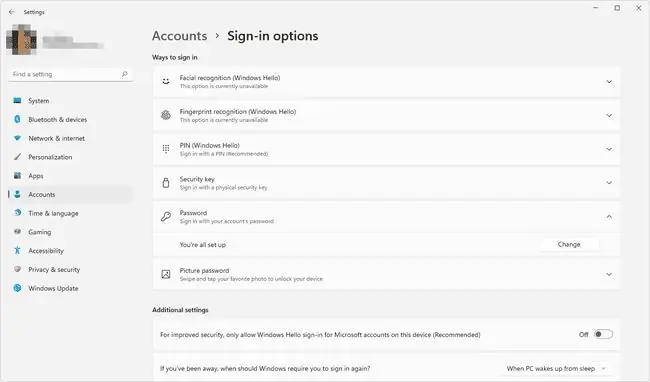
Task: Click the System monitor icon in sidebar
Action: pos(17,100)
